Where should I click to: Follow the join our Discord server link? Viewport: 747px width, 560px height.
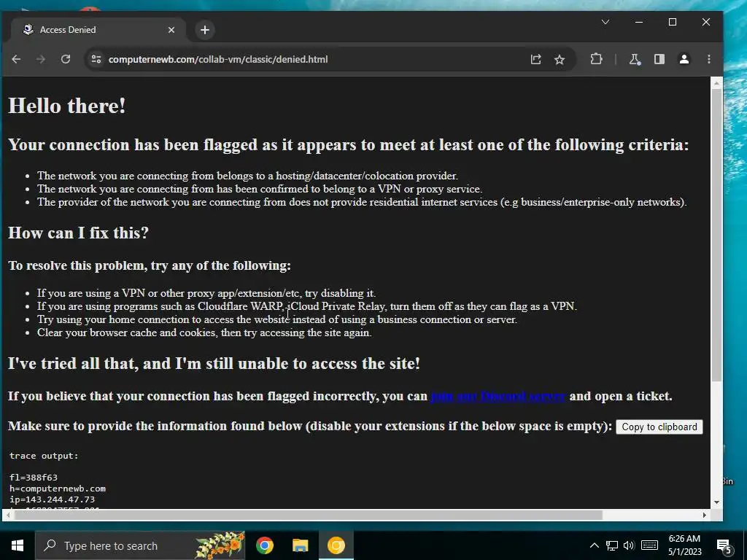click(x=498, y=396)
